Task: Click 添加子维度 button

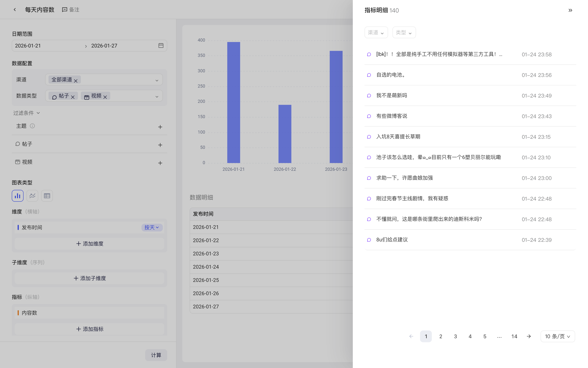Action: (x=89, y=278)
